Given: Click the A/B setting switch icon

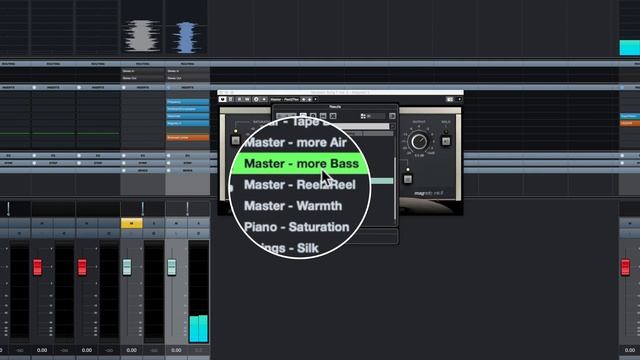Looking at the screenshot, I should click(x=256, y=99).
